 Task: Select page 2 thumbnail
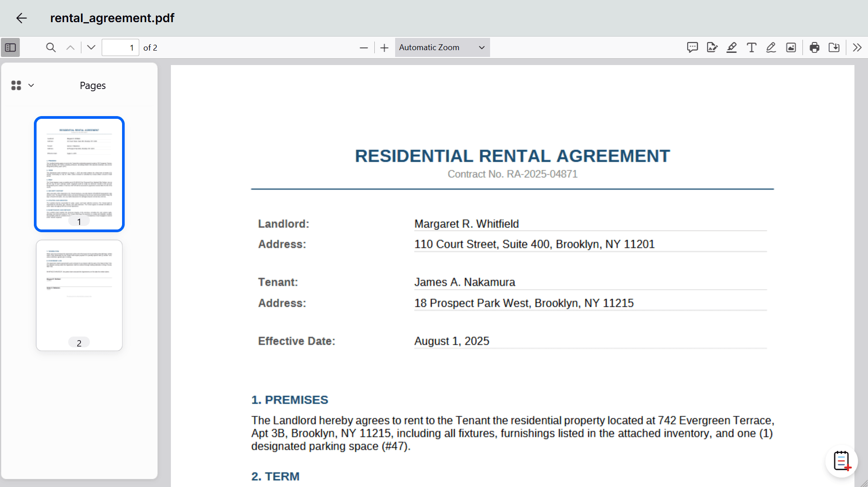point(79,295)
